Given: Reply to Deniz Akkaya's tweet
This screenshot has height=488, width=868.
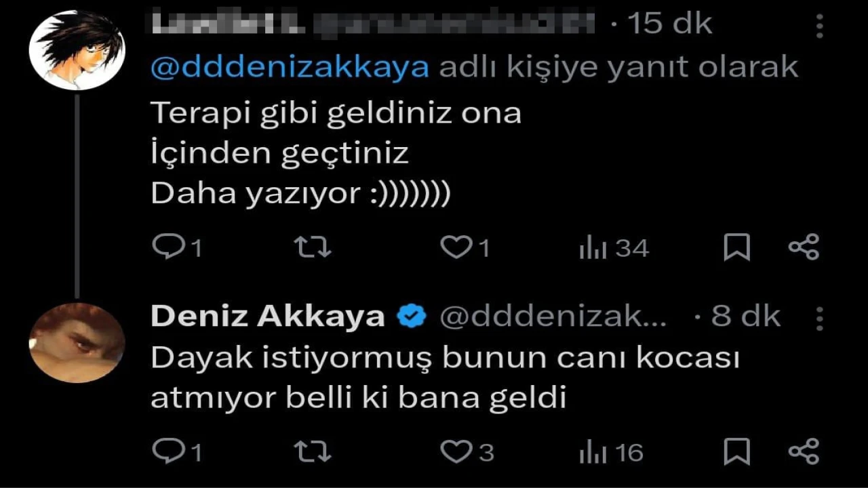Looking at the screenshot, I should coord(165,451).
